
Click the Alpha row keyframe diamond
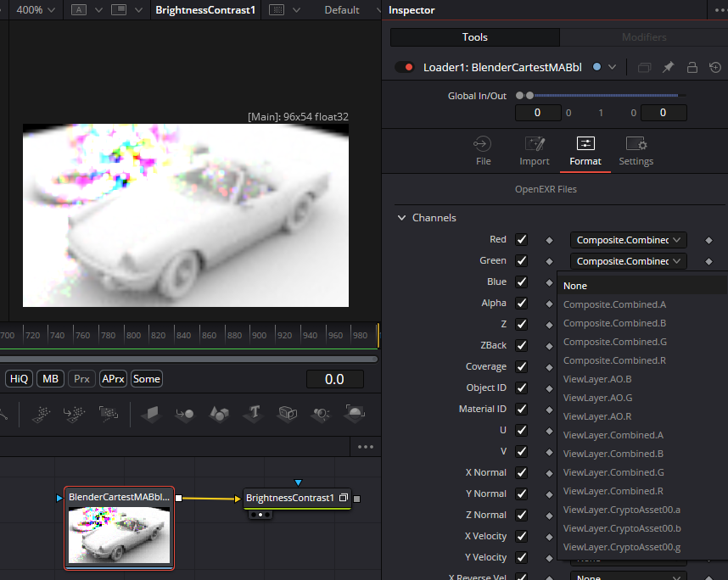[x=549, y=304]
